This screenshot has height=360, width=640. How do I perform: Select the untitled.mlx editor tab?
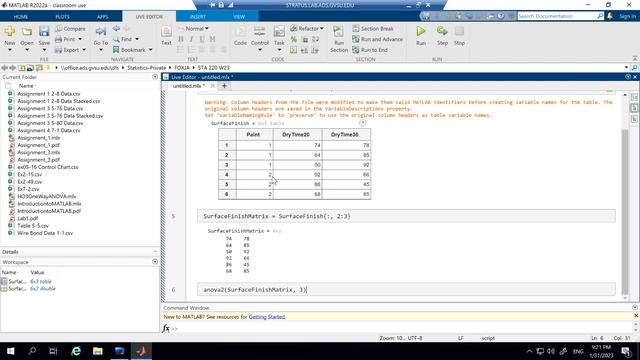pyautogui.click(x=188, y=86)
